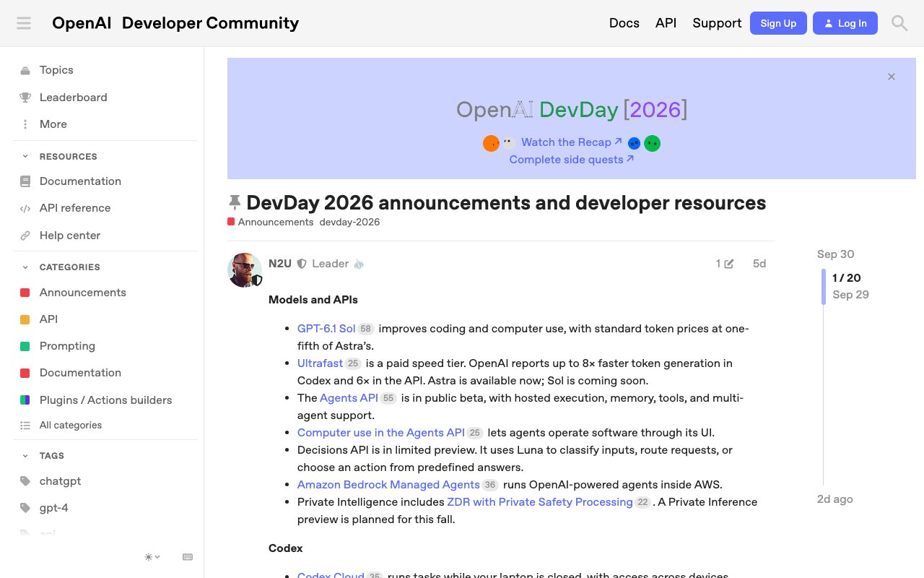Click the 5d post date
This screenshot has height=578, width=924.
click(759, 264)
